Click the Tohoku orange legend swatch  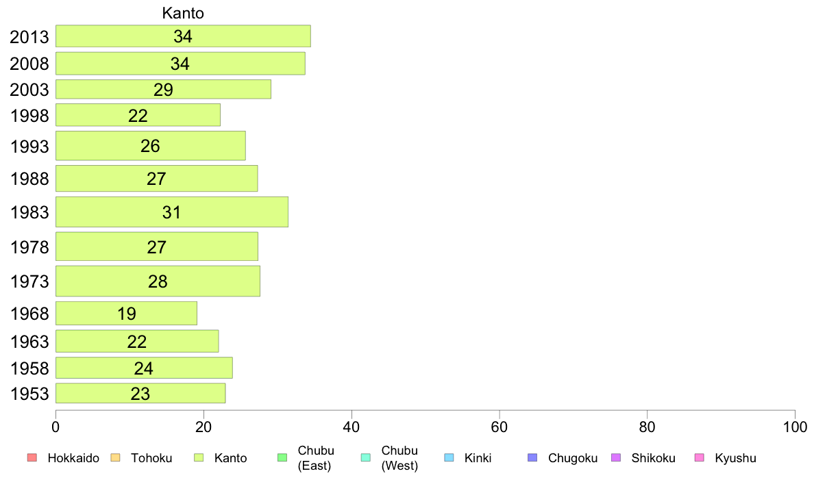(x=115, y=458)
